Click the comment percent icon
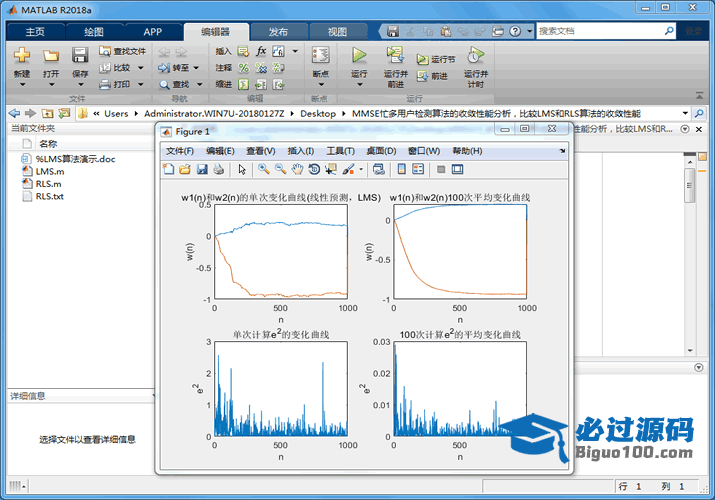 [x=244, y=68]
